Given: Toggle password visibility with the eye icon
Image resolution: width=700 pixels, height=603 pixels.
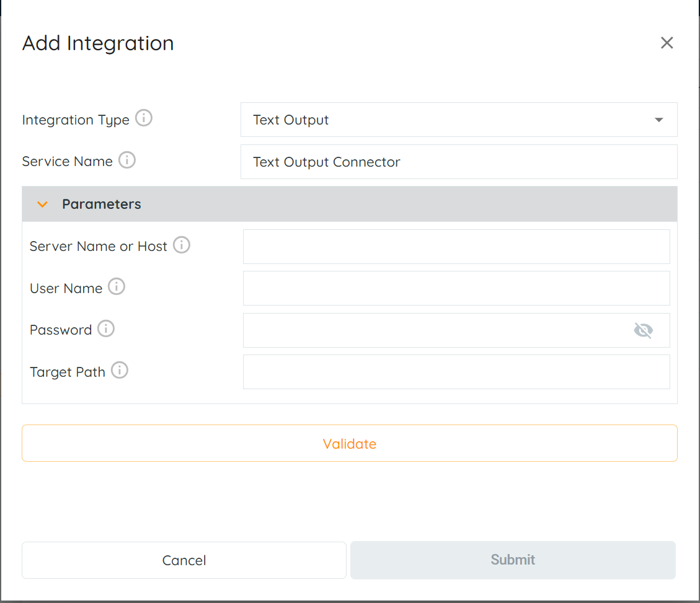Looking at the screenshot, I should click(643, 330).
